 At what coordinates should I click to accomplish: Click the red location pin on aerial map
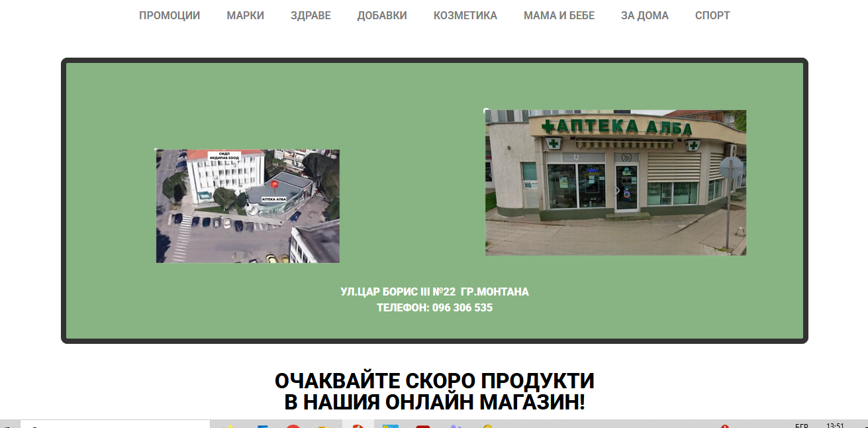(x=274, y=184)
